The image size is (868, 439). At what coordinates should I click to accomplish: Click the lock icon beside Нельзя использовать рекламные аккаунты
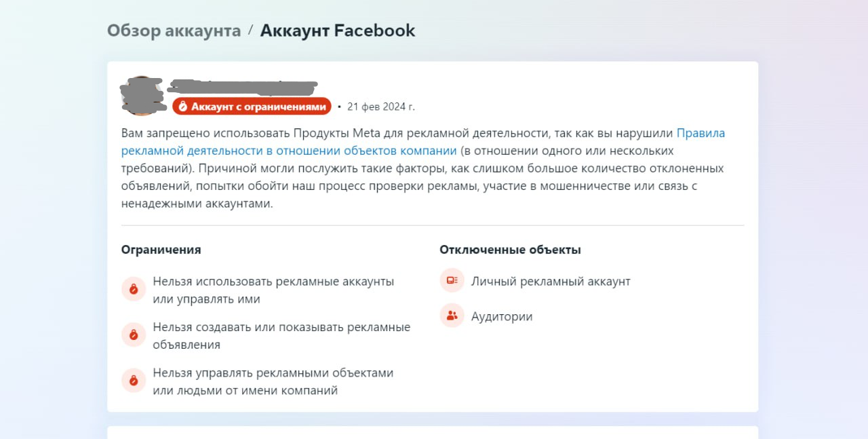(x=134, y=289)
